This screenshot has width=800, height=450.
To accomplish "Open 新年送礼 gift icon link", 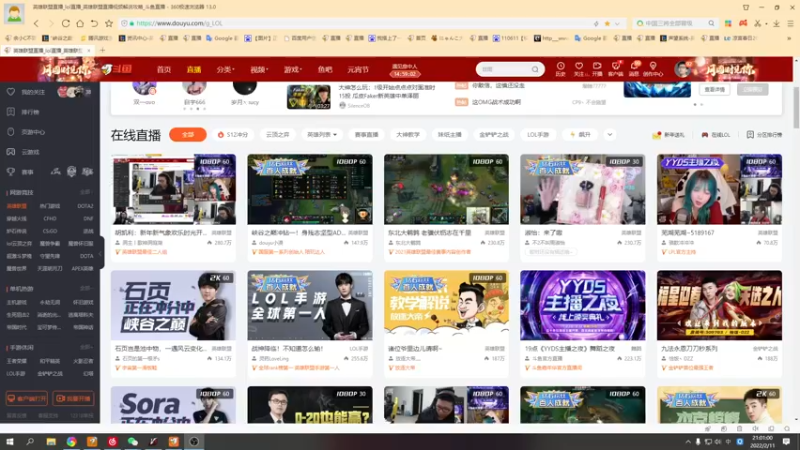I will (668, 135).
